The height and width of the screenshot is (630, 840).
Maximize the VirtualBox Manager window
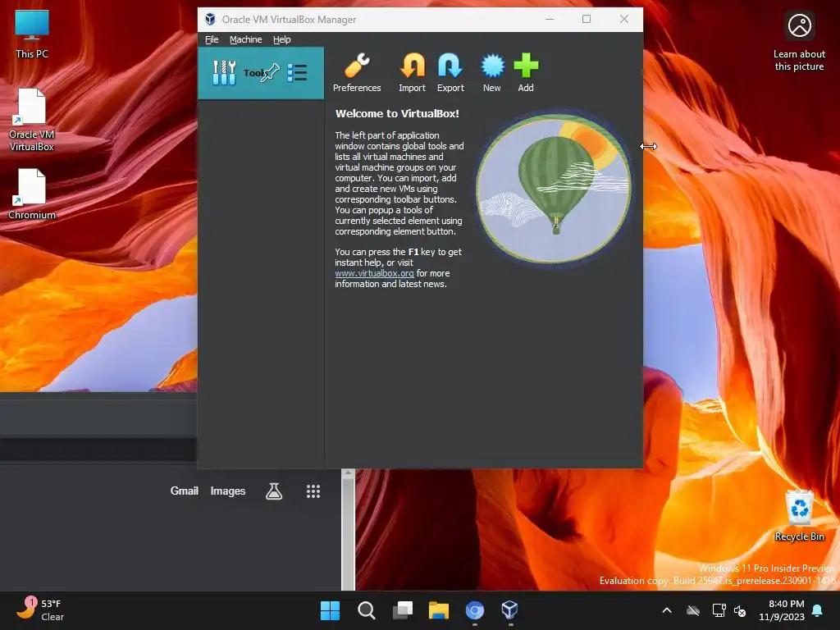coord(587,20)
